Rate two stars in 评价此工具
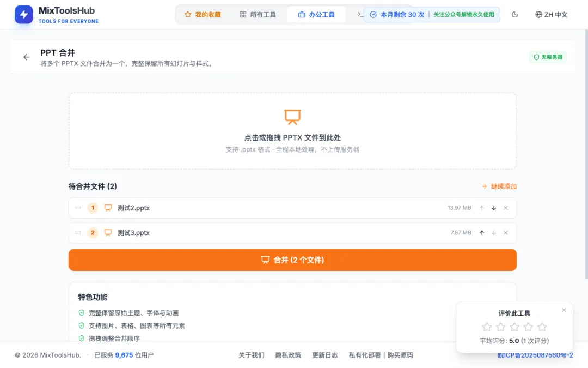The width and height of the screenshot is (588, 368). 501,327
